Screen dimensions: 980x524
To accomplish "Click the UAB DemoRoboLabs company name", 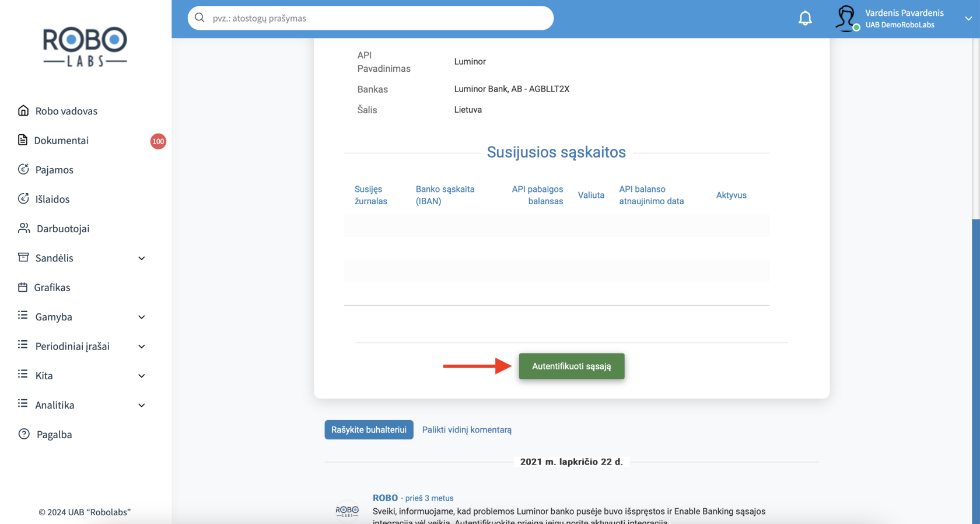I will point(900,25).
